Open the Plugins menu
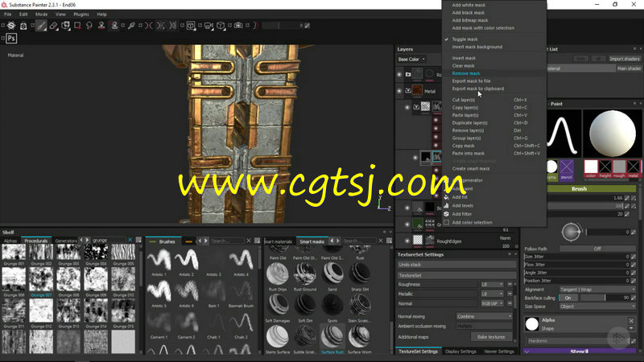The height and width of the screenshot is (362, 644). (81, 14)
